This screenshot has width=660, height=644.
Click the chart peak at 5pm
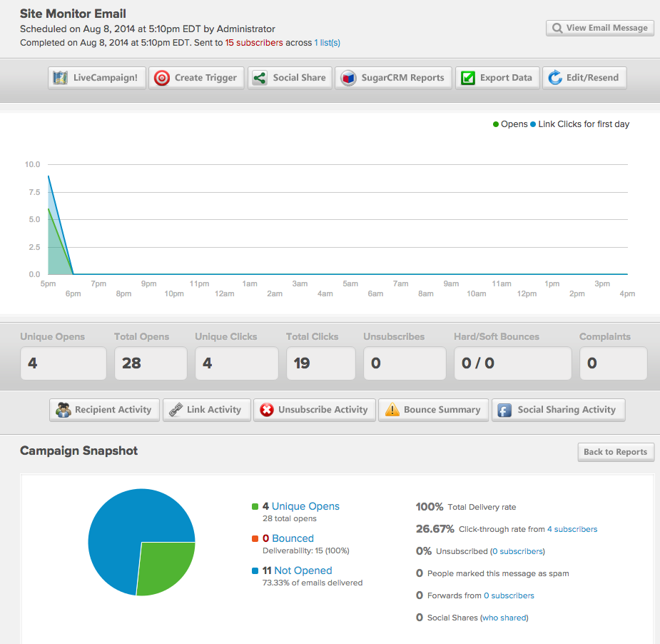(49, 176)
